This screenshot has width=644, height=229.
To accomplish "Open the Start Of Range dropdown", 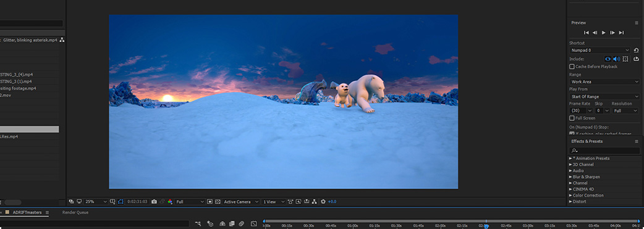I will [604, 96].
